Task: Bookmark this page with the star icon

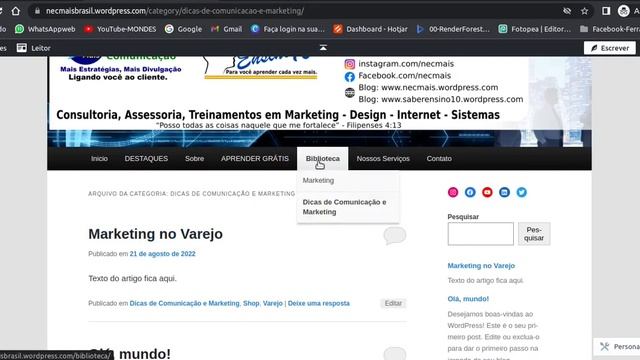Action: pyautogui.click(x=584, y=11)
